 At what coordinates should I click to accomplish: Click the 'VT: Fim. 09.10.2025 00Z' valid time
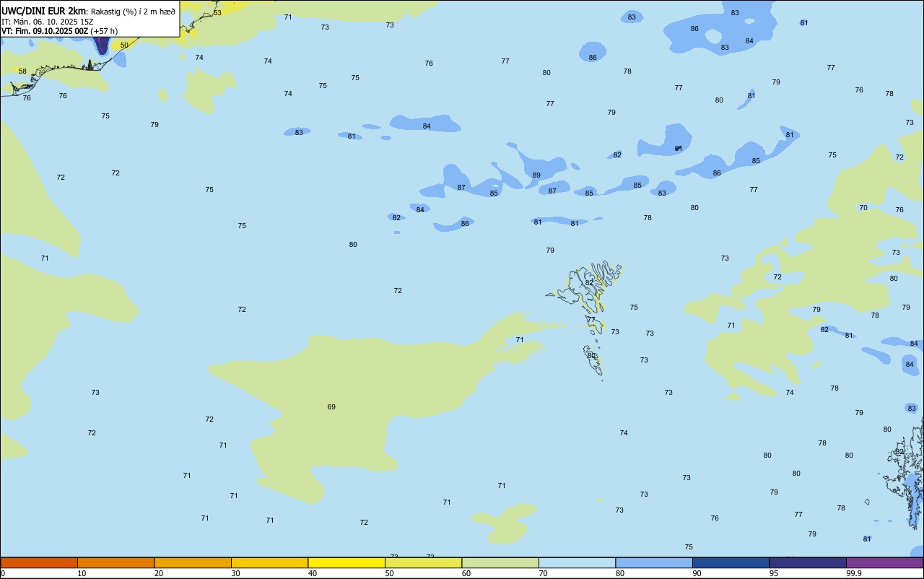[x=45, y=31]
